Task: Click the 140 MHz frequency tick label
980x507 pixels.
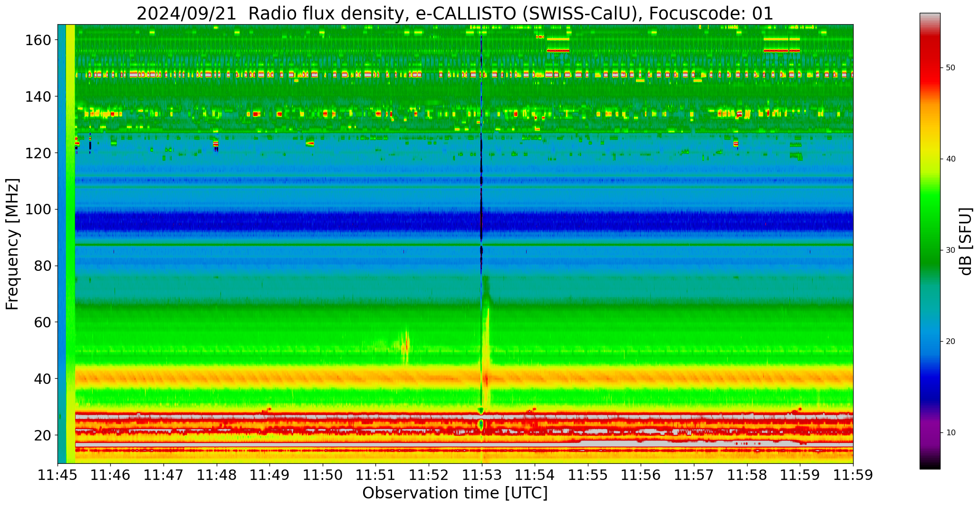Action: (38, 96)
